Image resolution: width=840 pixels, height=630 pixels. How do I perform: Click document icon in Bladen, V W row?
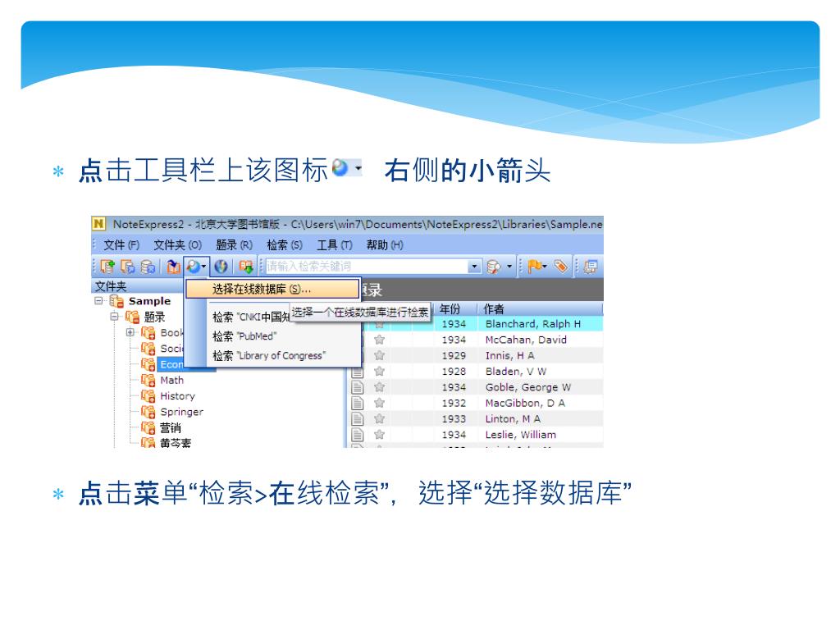[x=358, y=372]
